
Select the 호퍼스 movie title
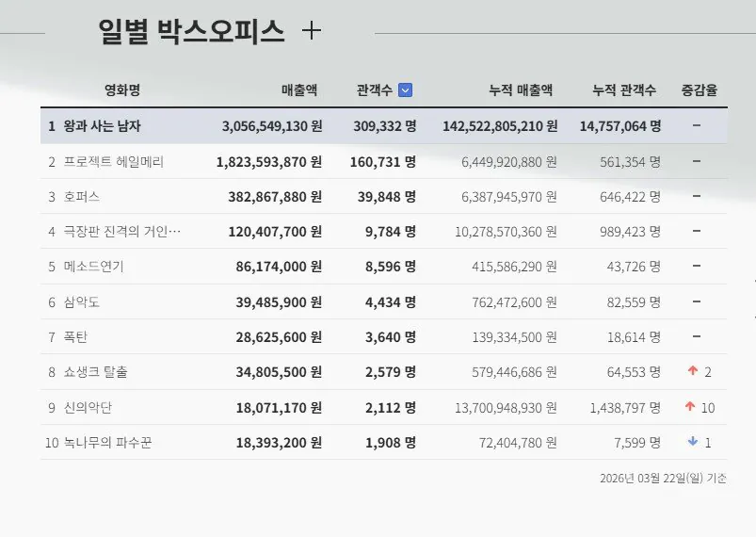[81, 197]
